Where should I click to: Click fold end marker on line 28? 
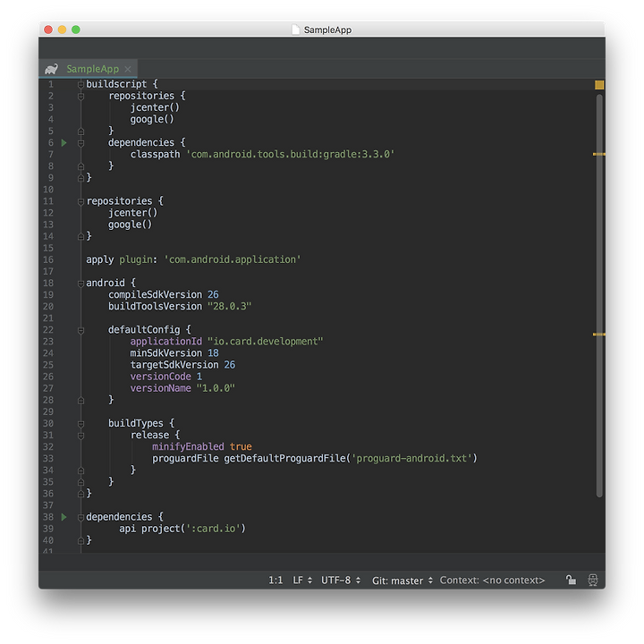click(80, 401)
